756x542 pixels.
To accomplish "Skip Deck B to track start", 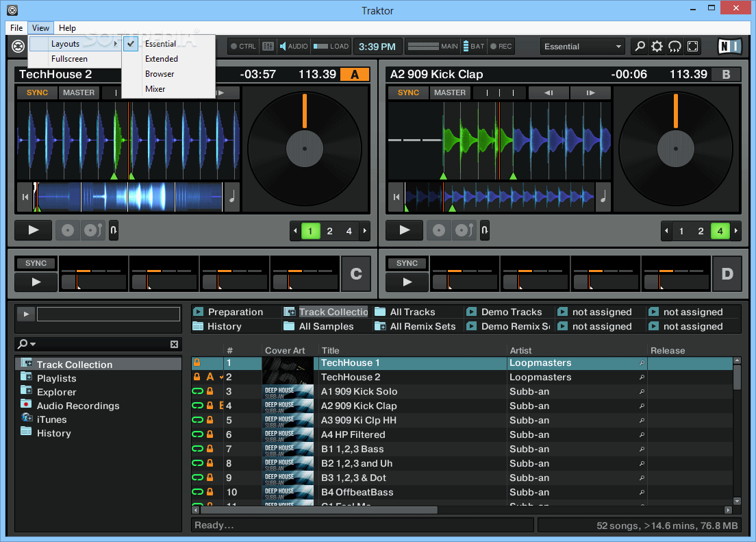I will (x=396, y=197).
